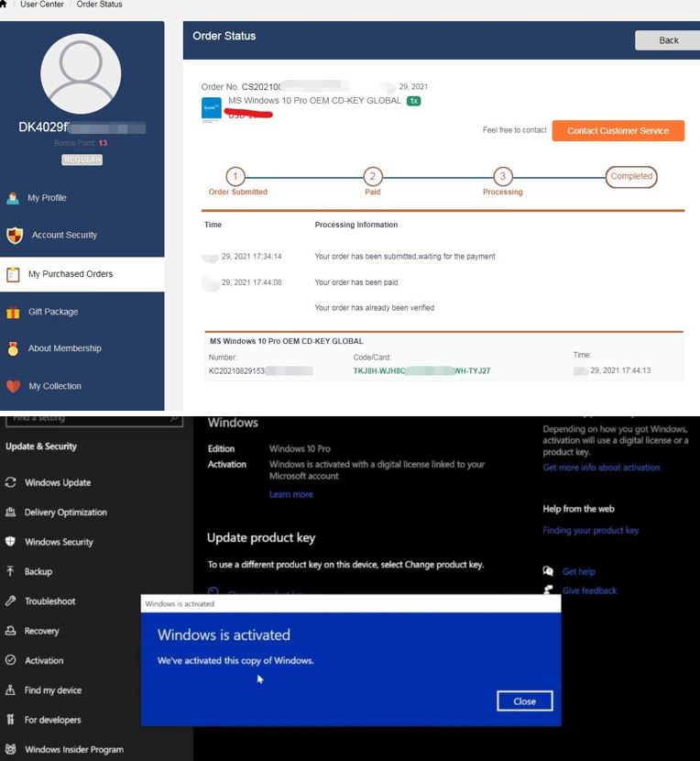Click the Backup arrow icon
This screenshot has height=761, width=700.
(x=10, y=571)
